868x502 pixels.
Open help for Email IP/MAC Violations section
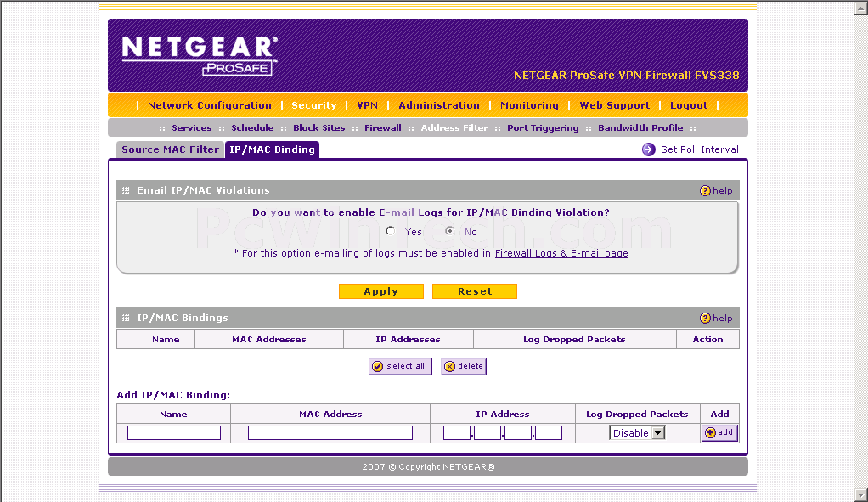pyautogui.click(x=716, y=190)
